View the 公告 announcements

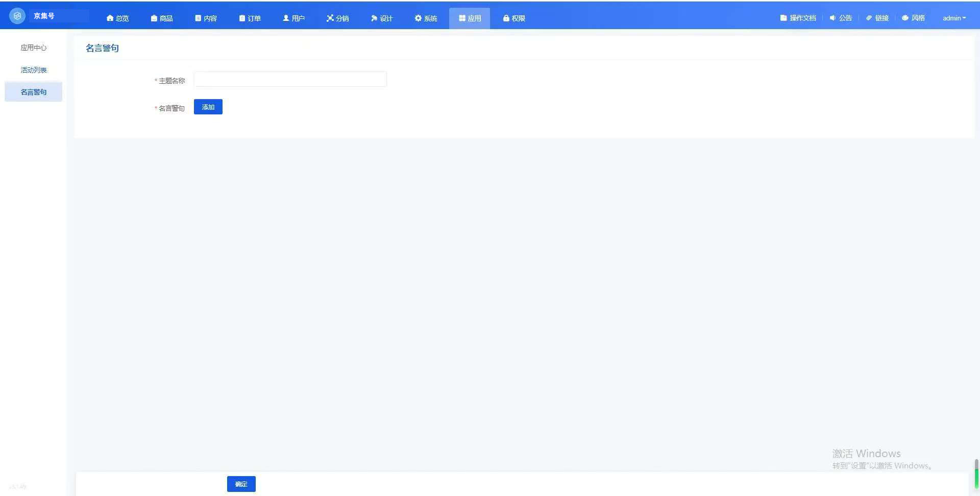tap(841, 18)
